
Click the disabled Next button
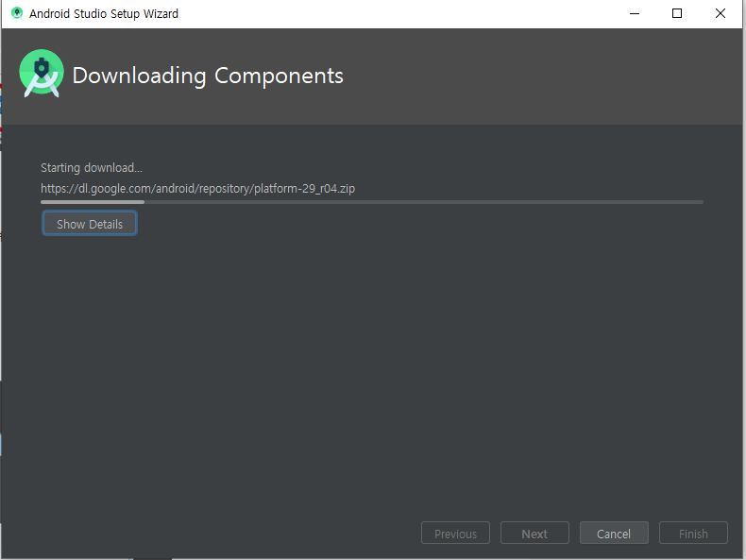[x=534, y=534]
